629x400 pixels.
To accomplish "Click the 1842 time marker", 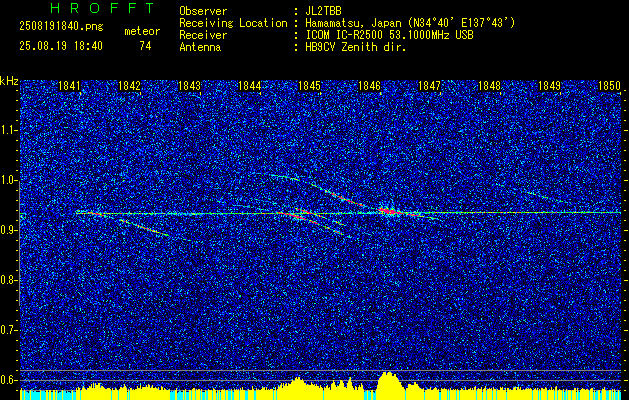I will (x=130, y=86).
